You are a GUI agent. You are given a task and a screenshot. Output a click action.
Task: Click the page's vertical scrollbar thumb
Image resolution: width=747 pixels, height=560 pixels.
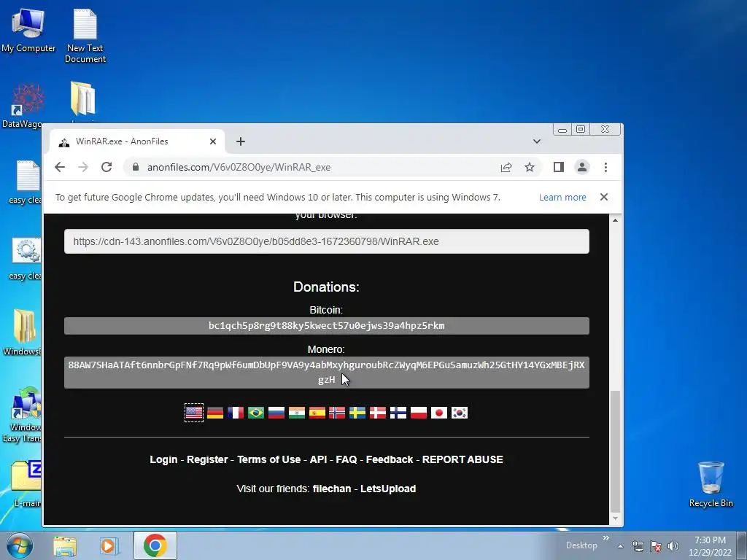pos(615,451)
